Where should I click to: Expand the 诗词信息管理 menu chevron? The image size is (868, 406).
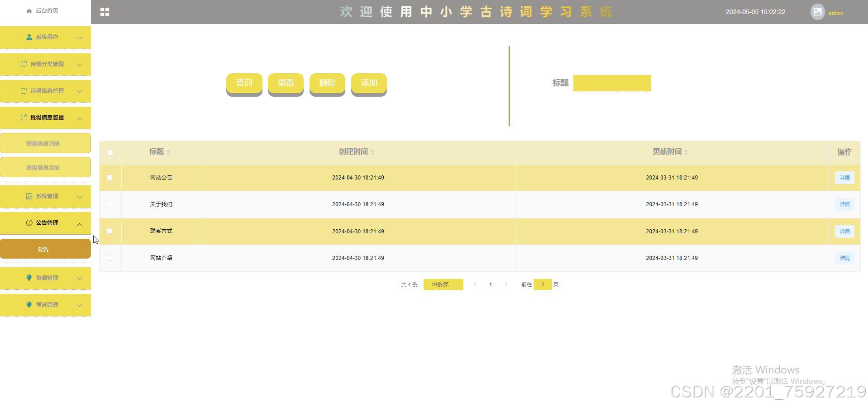coord(80,91)
